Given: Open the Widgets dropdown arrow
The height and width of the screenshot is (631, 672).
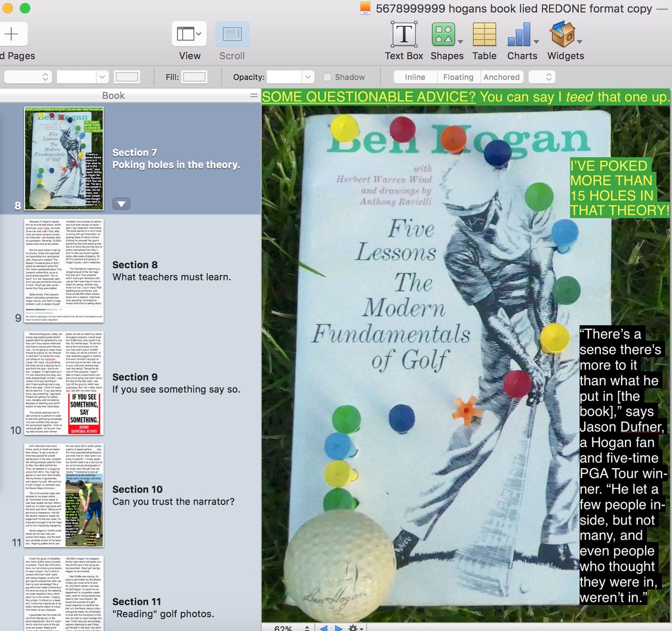Looking at the screenshot, I should [579, 42].
